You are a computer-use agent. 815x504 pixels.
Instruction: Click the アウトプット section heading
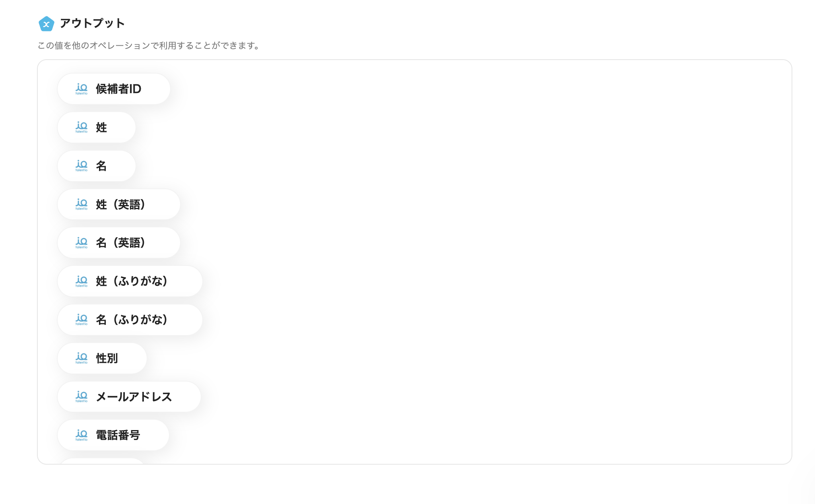pyautogui.click(x=92, y=23)
